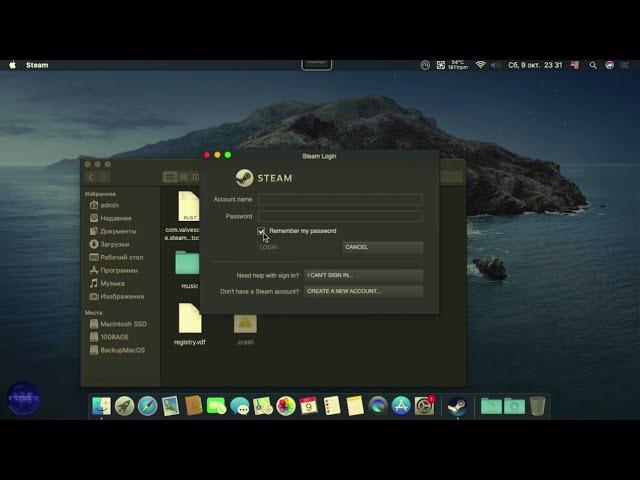Screen dimensions: 640x480
Task: Open the teal folder left of Downloads
Action: pyautogui.click(x=491, y=406)
